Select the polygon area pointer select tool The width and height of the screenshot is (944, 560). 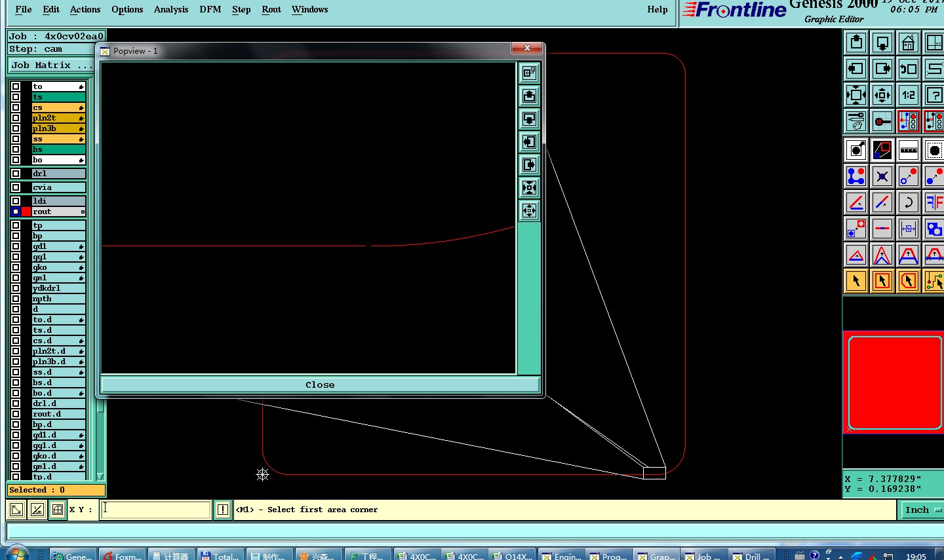(909, 281)
